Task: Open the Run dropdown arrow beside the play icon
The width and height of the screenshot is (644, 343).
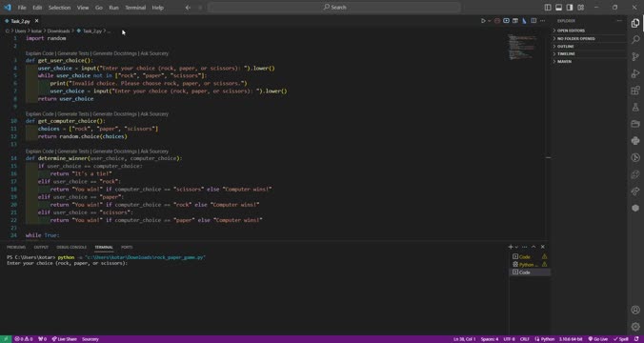Action: coord(489,21)
